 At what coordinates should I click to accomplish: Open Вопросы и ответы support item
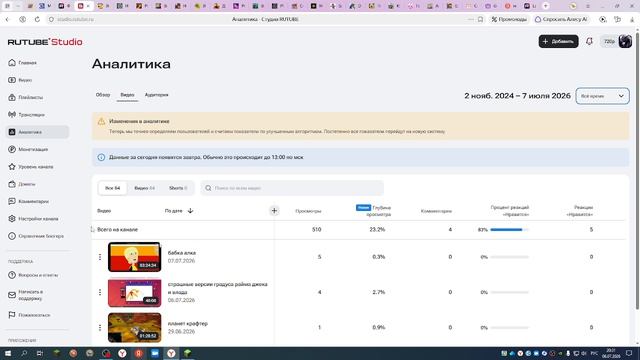(33, 275)
